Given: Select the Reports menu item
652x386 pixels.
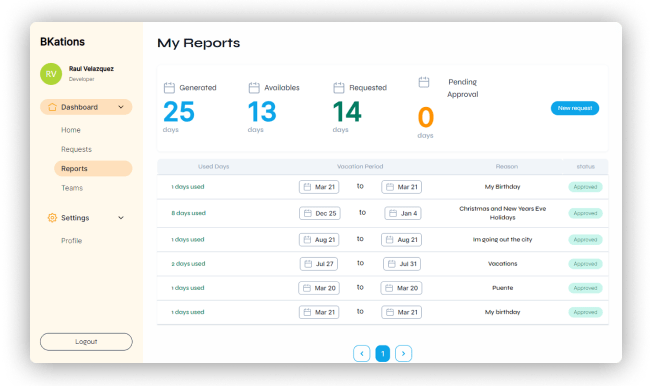Looking at the screenshot, I should point(93,168).
